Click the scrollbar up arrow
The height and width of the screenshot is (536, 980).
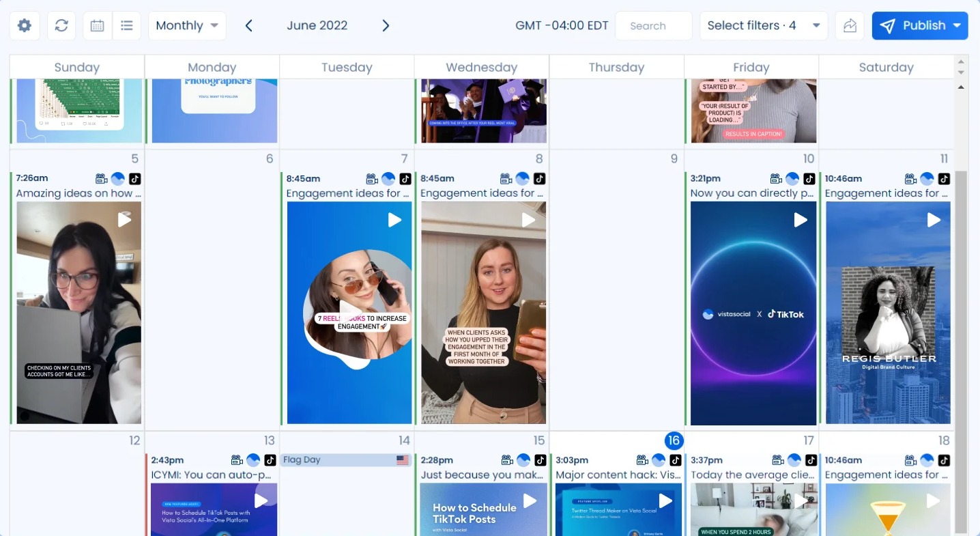[962, 87]
